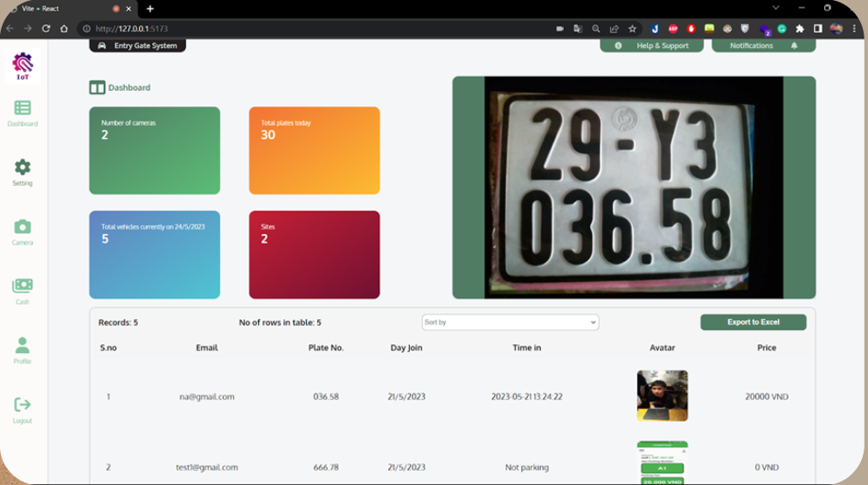The height and width of the screenshot is (485, 868).
Task: Go forward in browser history
Action: [x=28, y=28]
